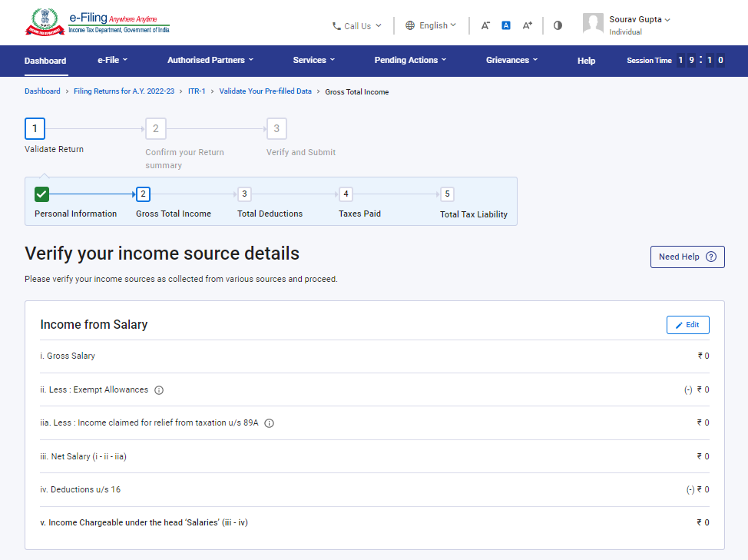Click the 'Gross Total Income' breadcrumb text
748x560 pixels.
[357, 91]
